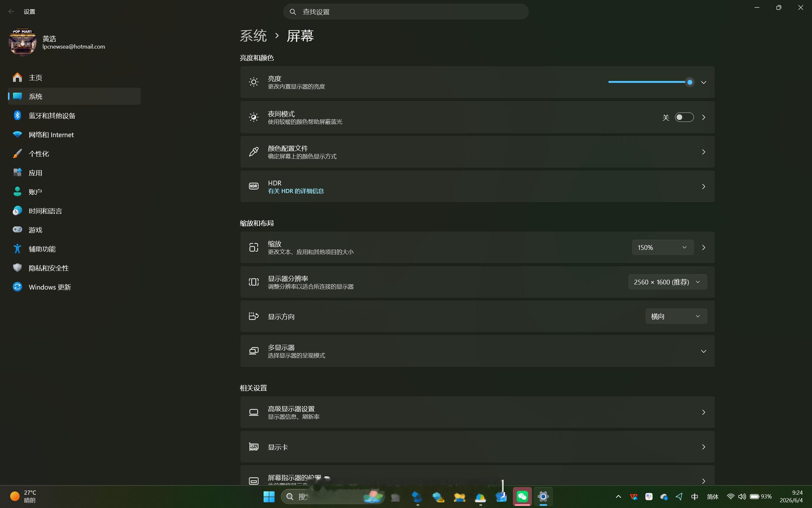Click the 颜色配置文件 eyedropper icon
This screenshot has height=508, width=812.
click(x=254, y=152)
